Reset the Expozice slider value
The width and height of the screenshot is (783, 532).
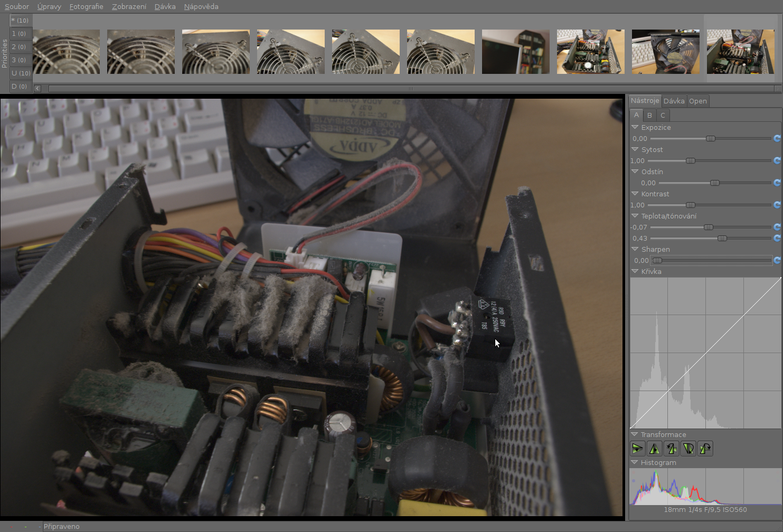point(777,138)
